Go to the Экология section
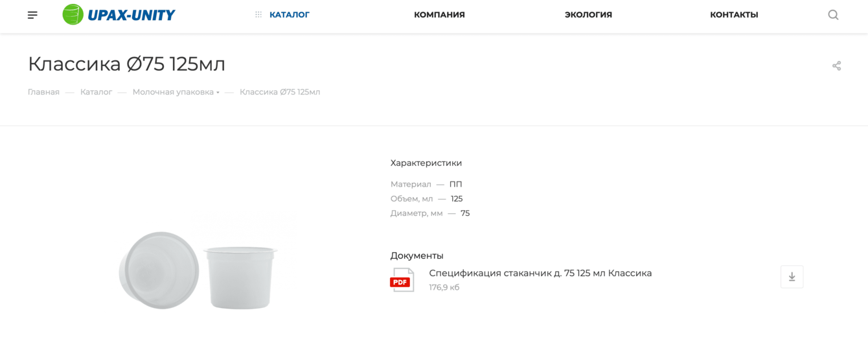 [x=588, y=15]
